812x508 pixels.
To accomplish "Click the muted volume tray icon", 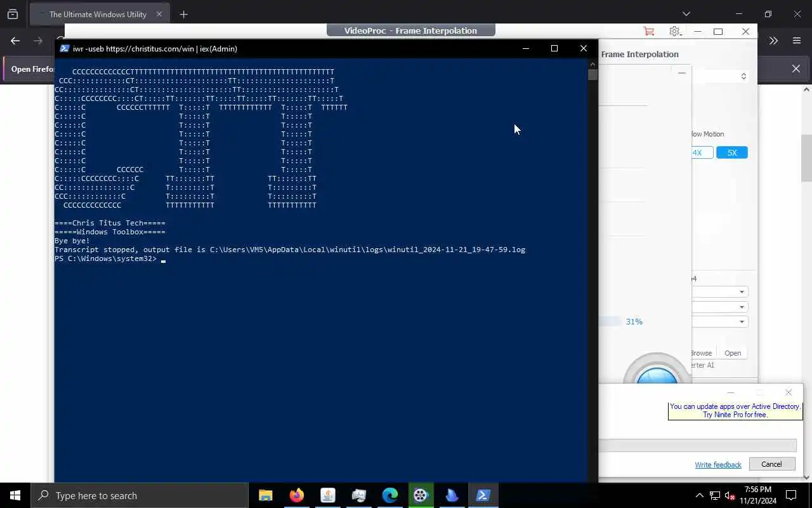I will point(730,495).
